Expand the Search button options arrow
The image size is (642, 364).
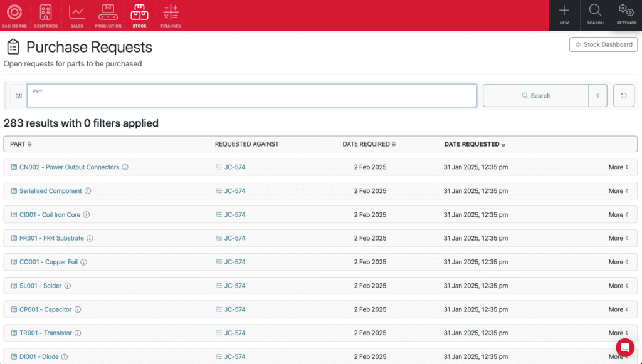[597, 96]
